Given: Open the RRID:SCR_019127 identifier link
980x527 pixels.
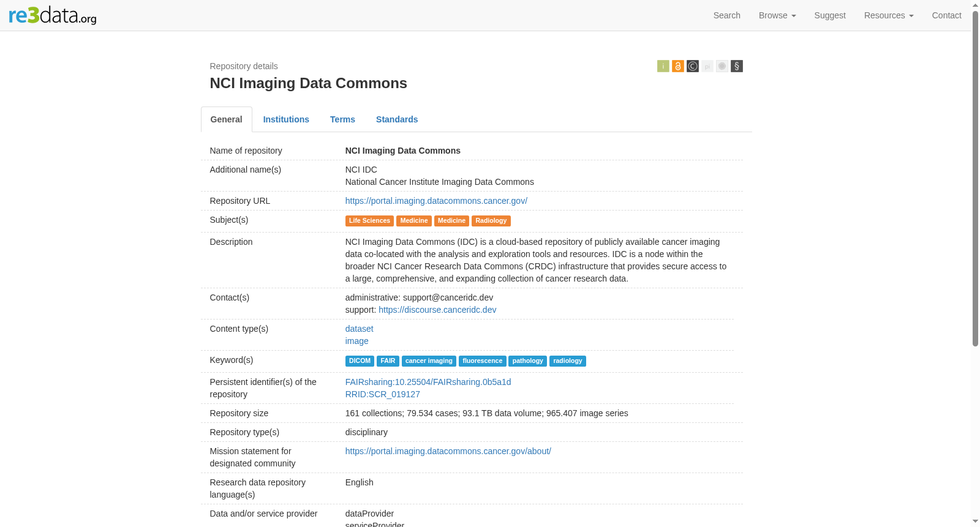Looking at the screenshot, I should coord(383,394).
